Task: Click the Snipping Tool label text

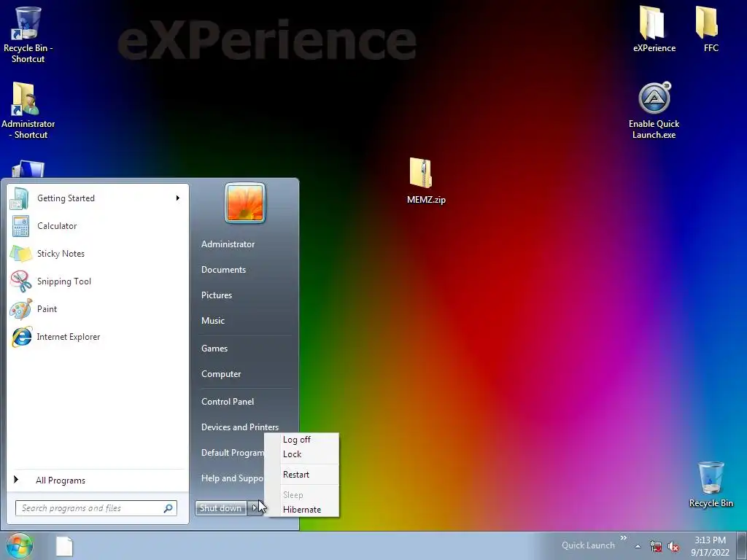Action: coord(64,281)
